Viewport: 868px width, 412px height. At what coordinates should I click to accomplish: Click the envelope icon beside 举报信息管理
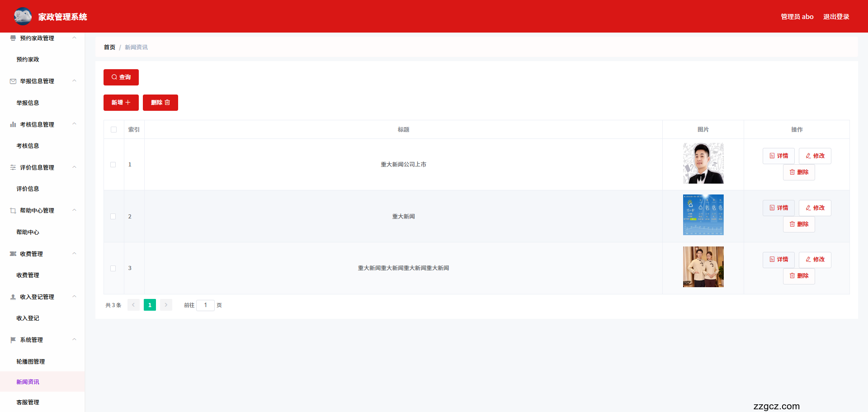[x=13, y=81]
